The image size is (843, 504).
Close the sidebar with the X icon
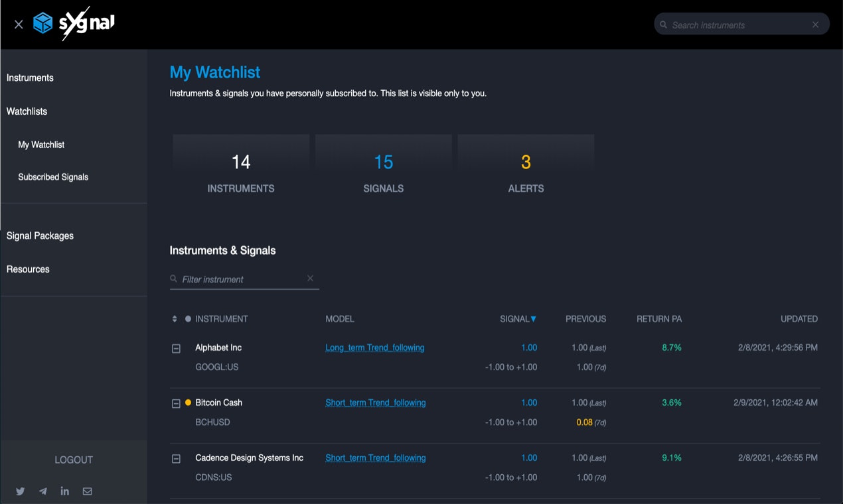[19, 25]
